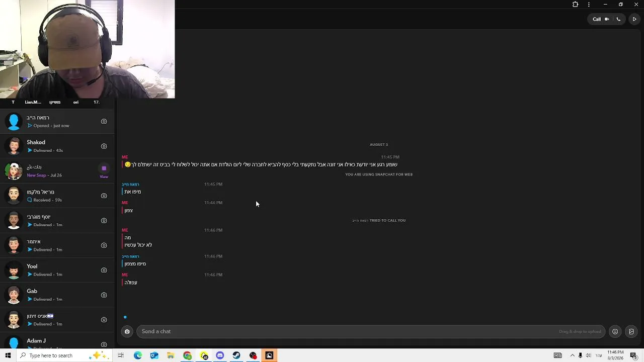Open the אניס זיתון conversation
The width and height of the screenshot is (644, 362).
(x=57, y=320)
